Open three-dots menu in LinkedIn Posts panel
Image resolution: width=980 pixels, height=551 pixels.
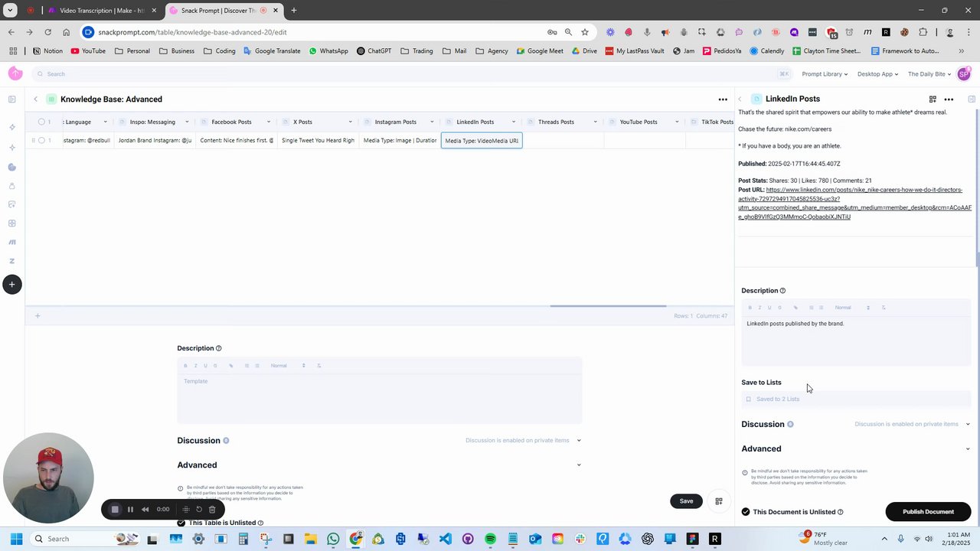[x=949, y=99]
